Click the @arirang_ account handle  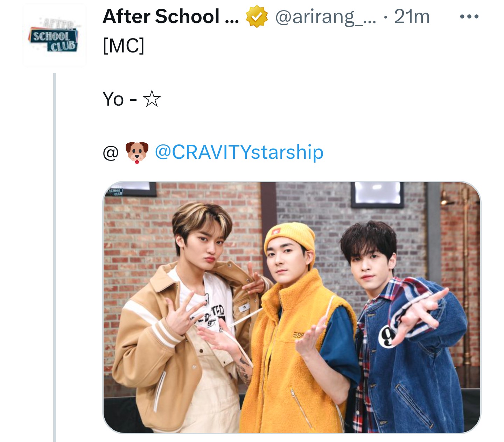point(325,17)
